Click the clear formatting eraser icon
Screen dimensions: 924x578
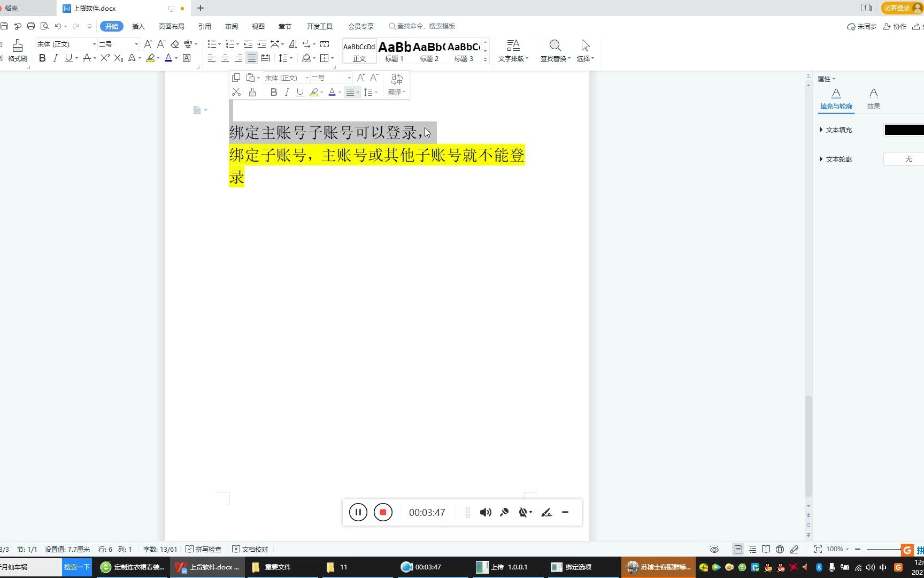(174, 44)
